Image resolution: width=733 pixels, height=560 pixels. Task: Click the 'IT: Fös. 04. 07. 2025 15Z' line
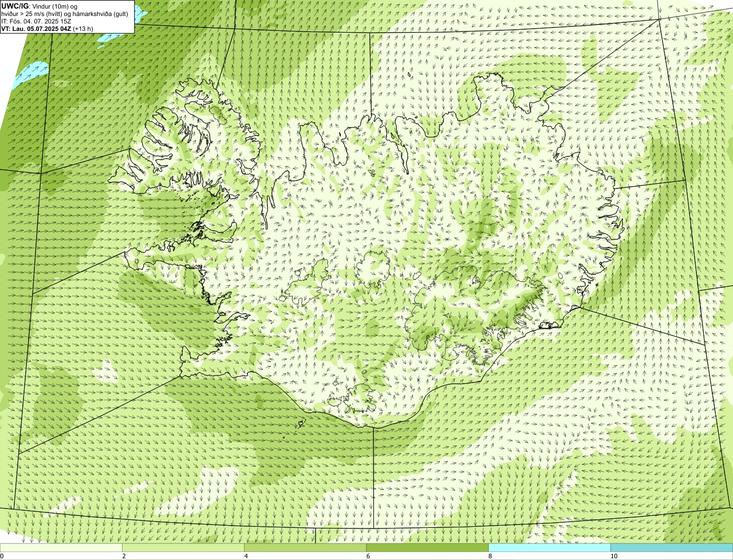(36, 21)
